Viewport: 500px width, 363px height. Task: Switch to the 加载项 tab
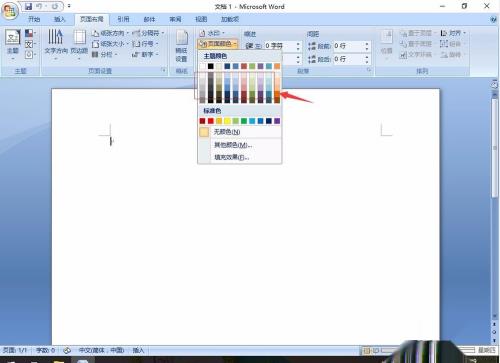point(230,19)
